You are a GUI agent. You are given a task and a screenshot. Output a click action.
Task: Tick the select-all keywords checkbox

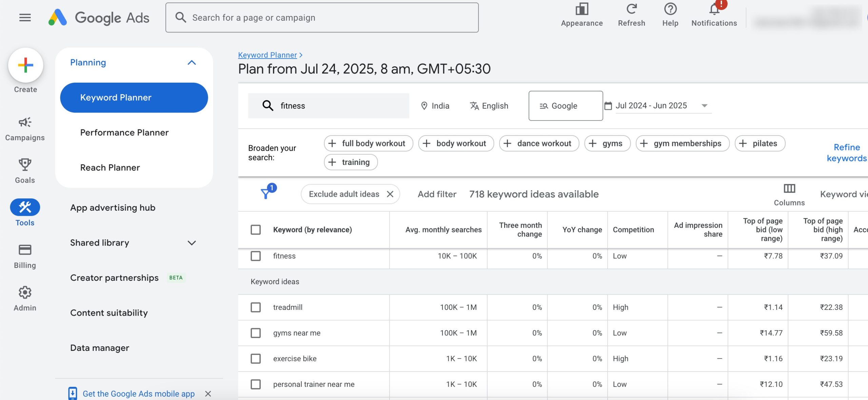point(256,230)
